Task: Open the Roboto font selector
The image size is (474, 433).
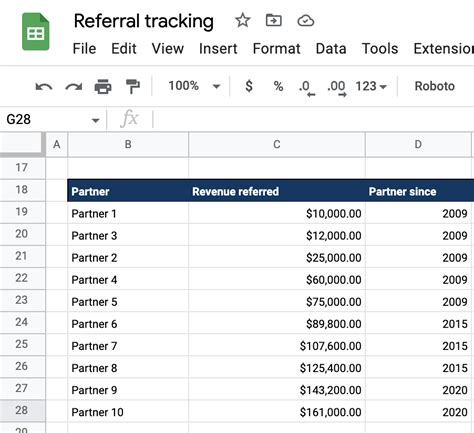Action: [x=434, y=86]
